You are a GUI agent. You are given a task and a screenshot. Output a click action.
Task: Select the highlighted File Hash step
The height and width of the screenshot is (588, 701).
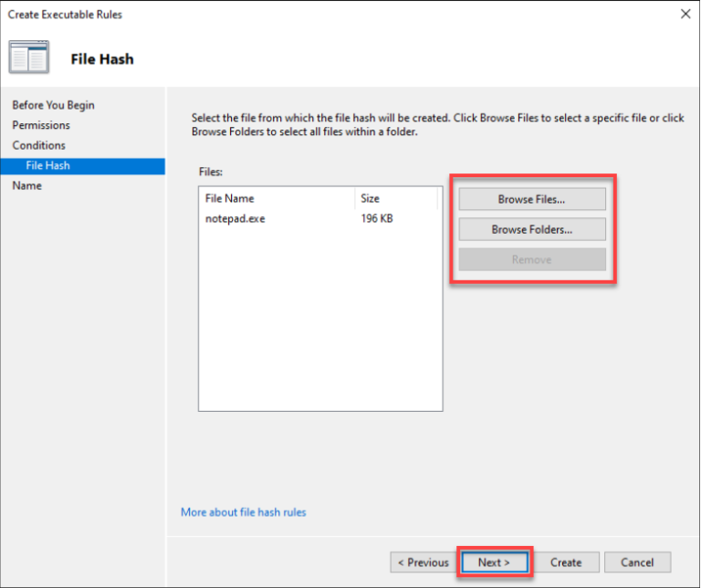tap(47, 165)
